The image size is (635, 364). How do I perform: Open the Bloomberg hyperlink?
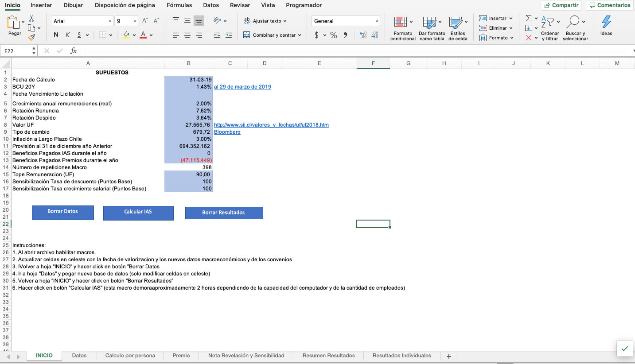(227, 132)
